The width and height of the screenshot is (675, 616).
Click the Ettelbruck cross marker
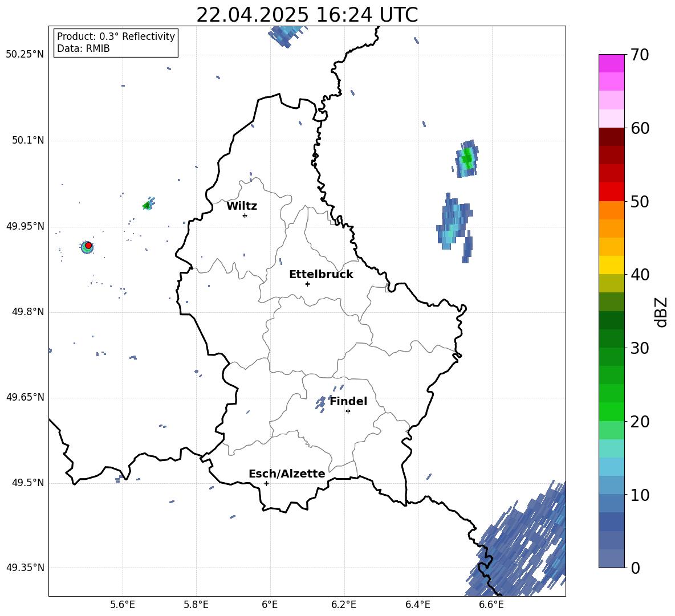pyautogui.click(x=307, y=284)
